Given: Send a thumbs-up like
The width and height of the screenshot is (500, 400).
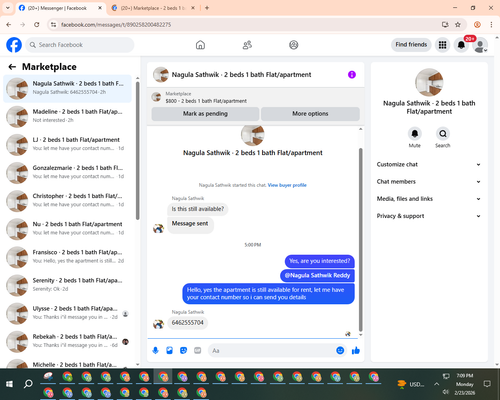Looking at the screenshot, I should (x=356, y=350).
